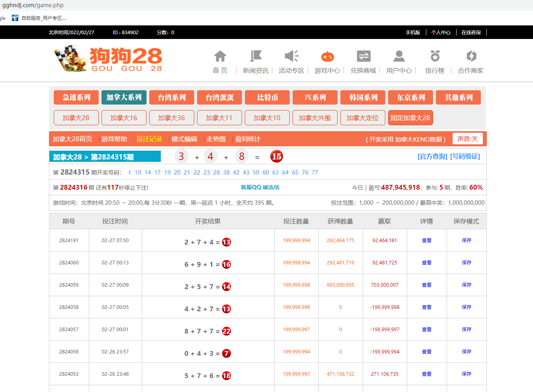Click the 狗狗28 site logo
533x392 pixels.
[108, 59]
